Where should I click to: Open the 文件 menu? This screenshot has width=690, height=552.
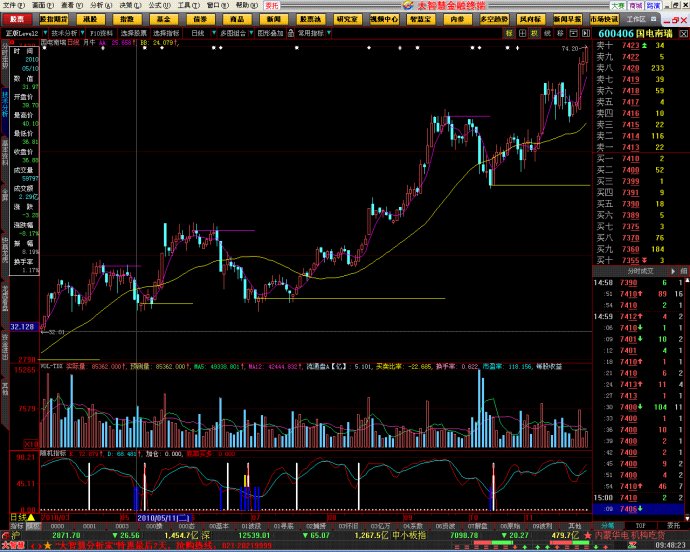pyautogui.click(x=14, y=5)
